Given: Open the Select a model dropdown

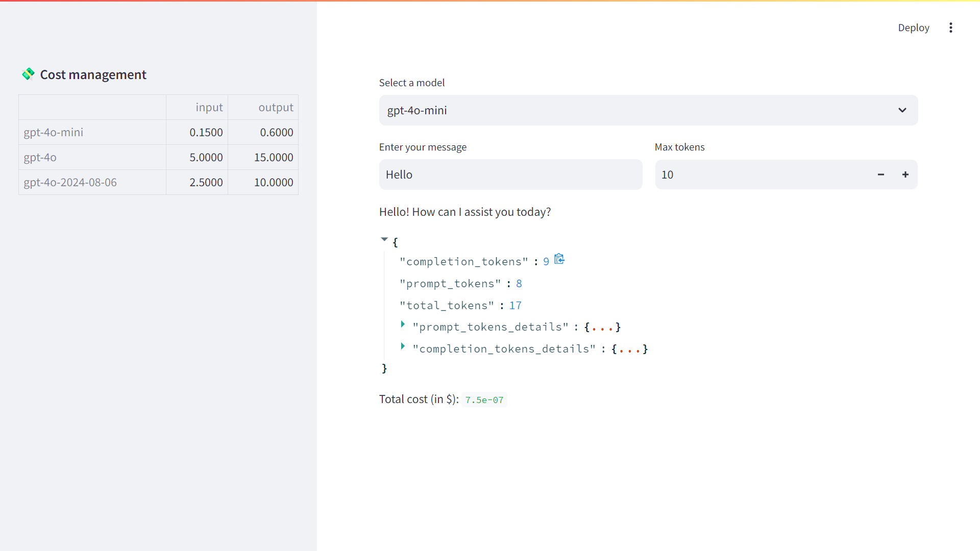Looking at the screenshot, I should tap(648, 110).
